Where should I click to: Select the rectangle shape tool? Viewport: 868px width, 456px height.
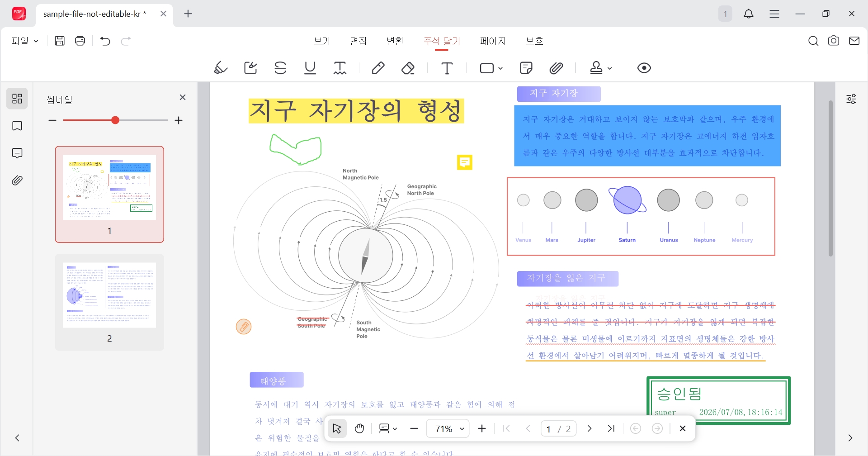pyautogui.click(x=487, y=68)
